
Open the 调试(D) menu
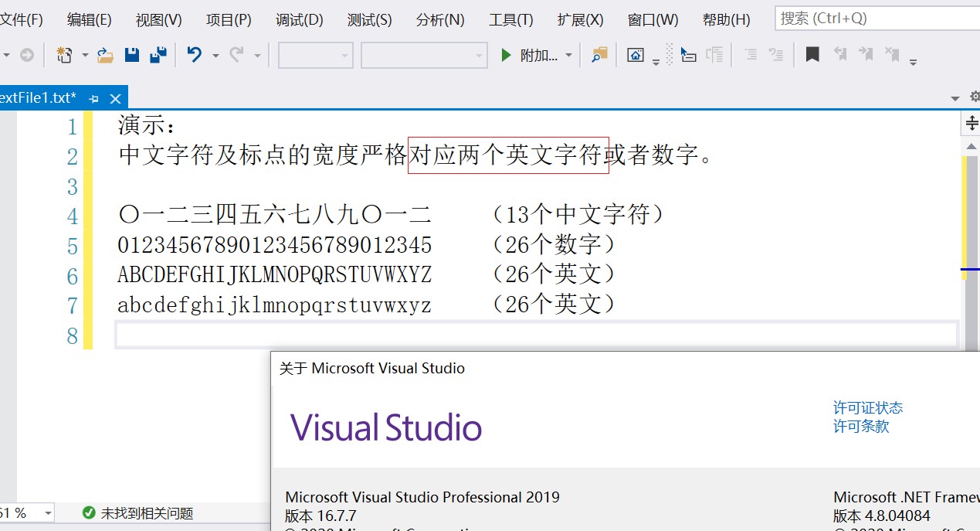point(299,19)
